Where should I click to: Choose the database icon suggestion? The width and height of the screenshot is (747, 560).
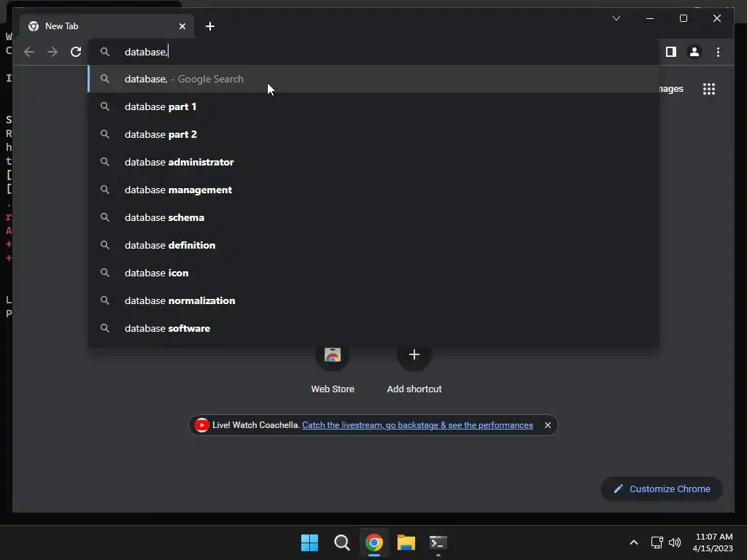coord(373,273)
